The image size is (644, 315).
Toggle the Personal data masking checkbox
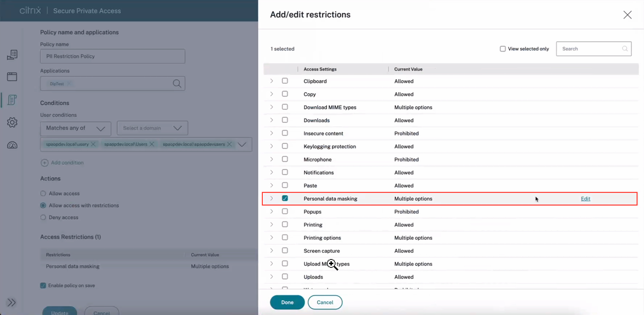(x=285, y=198)
